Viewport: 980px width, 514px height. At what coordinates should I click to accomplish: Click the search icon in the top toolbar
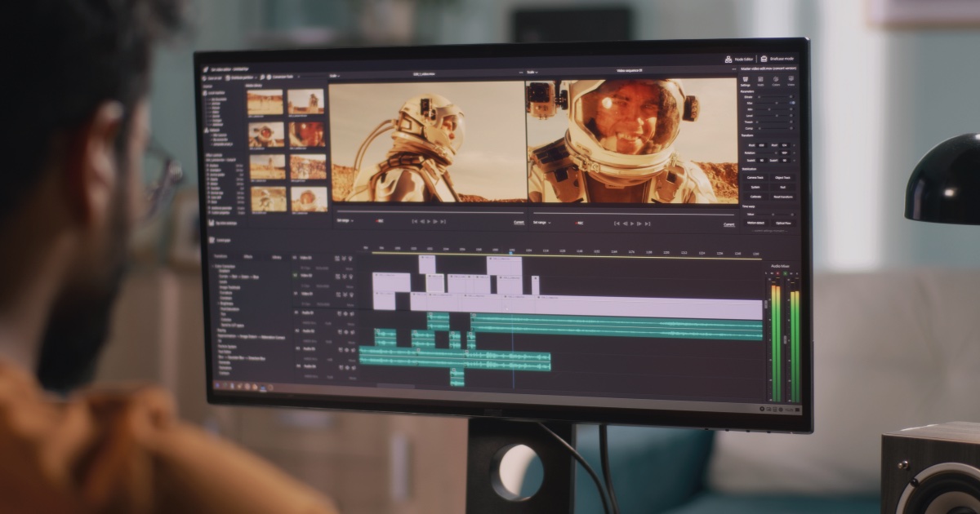pyautogui.click(x=262, y=77)
